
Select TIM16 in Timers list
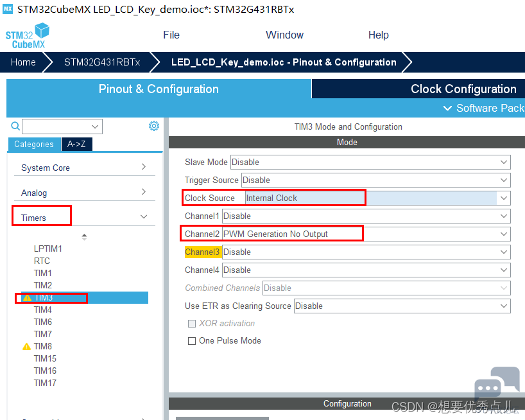click(x=45, y=371)
